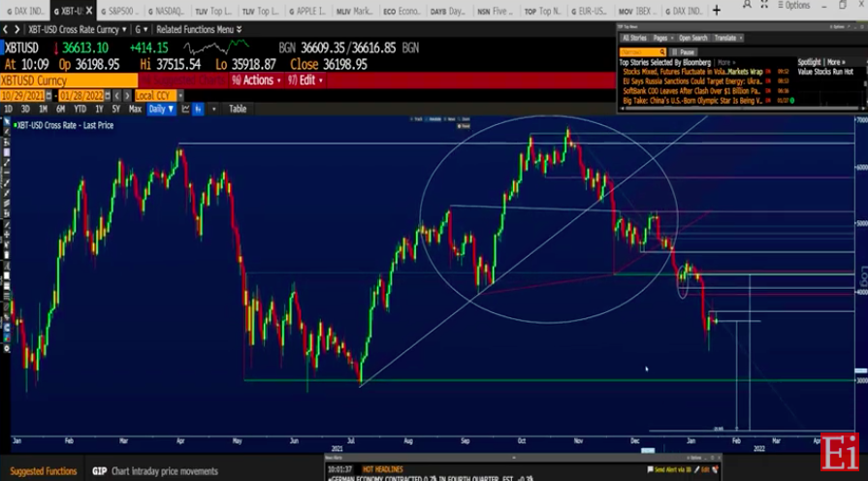Switch to the EUR-US tab
The image size is (868, 481).
590,11
